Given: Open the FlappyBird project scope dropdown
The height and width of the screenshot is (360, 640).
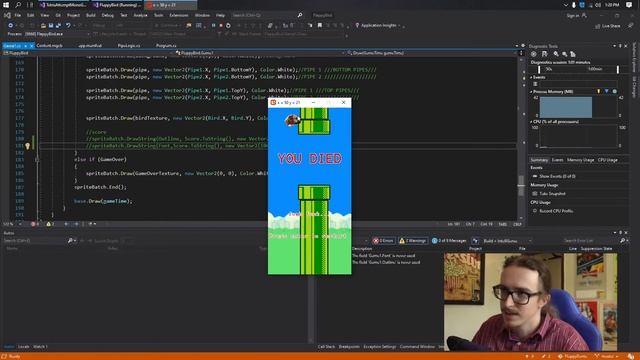Looking at the screenshot, I should point(88,53).
